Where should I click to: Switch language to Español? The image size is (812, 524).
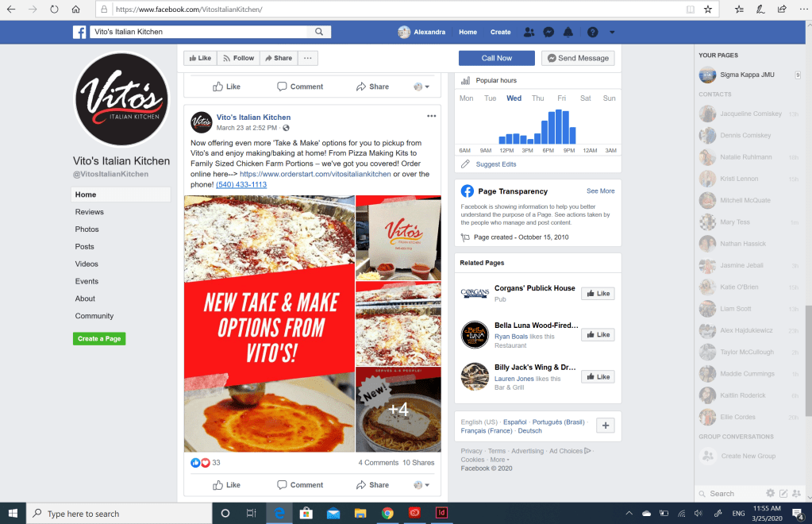tap(515, 422)
